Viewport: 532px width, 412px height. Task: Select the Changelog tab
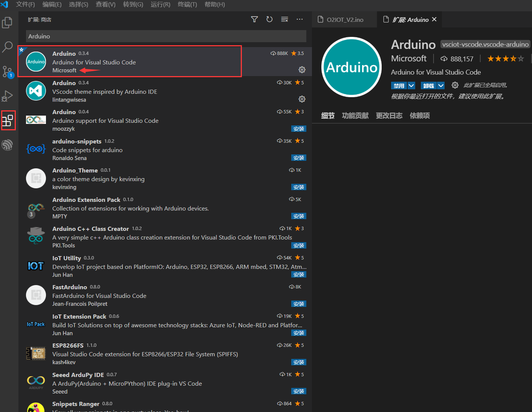389,116
